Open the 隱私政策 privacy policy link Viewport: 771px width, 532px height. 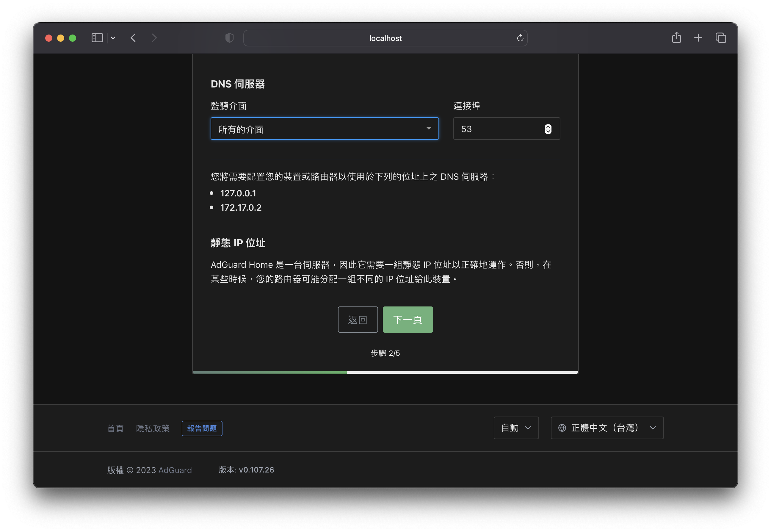[x=153, y=428]
